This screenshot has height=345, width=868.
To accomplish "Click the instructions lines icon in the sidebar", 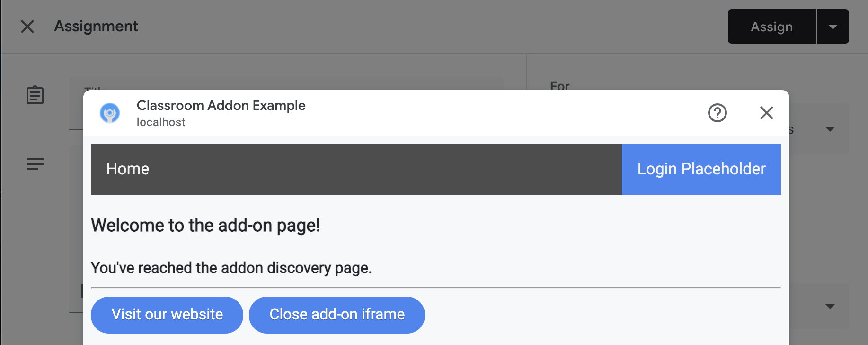I will (x=35, y=164).
